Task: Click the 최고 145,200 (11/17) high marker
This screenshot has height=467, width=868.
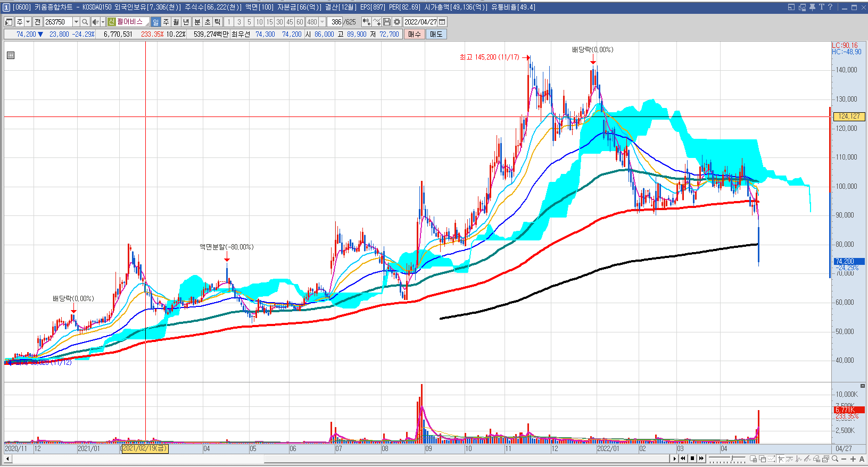Action: pyautogui.click(x=489, y=57)
